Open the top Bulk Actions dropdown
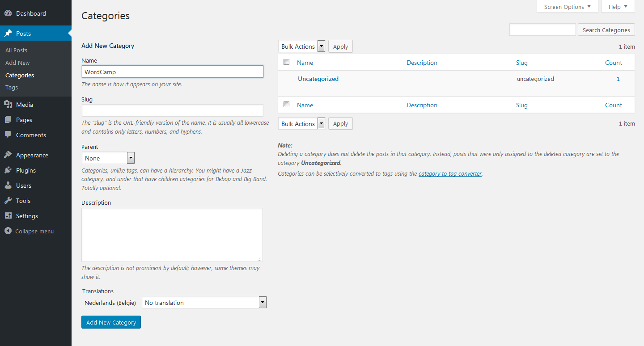This screenshot has height=346, width=644. (302, 46)
